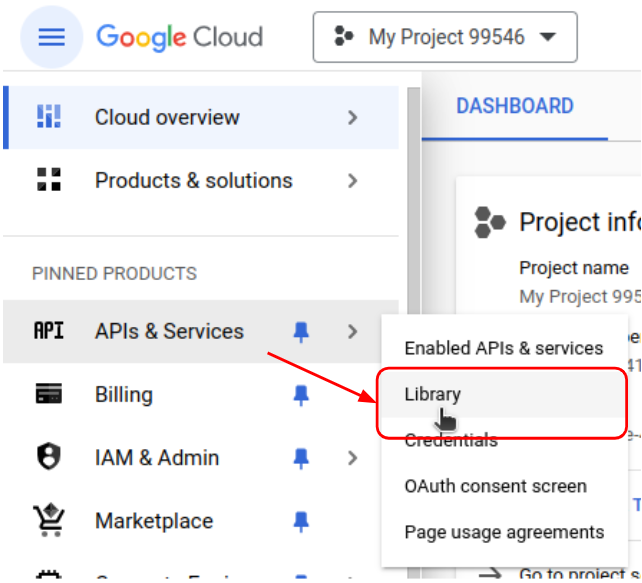Open the Billing menu item
642x583 pixels.
pos(201,395)
